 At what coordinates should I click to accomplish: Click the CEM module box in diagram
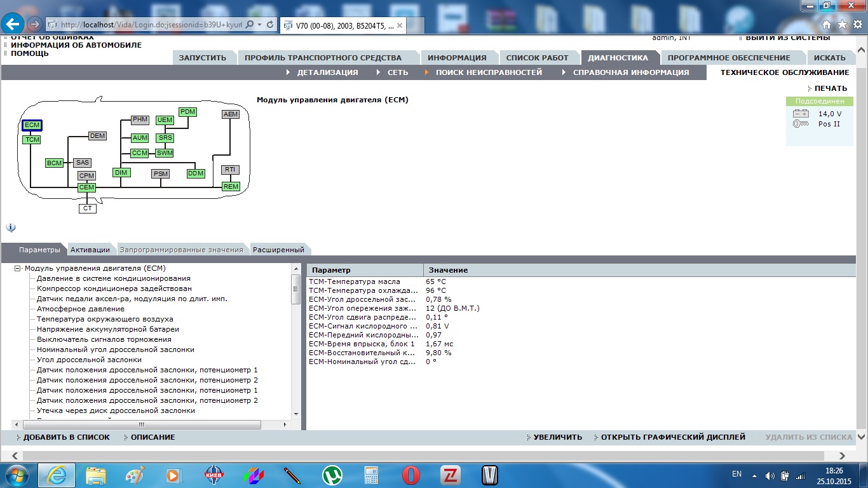click(x=86, y=187)
